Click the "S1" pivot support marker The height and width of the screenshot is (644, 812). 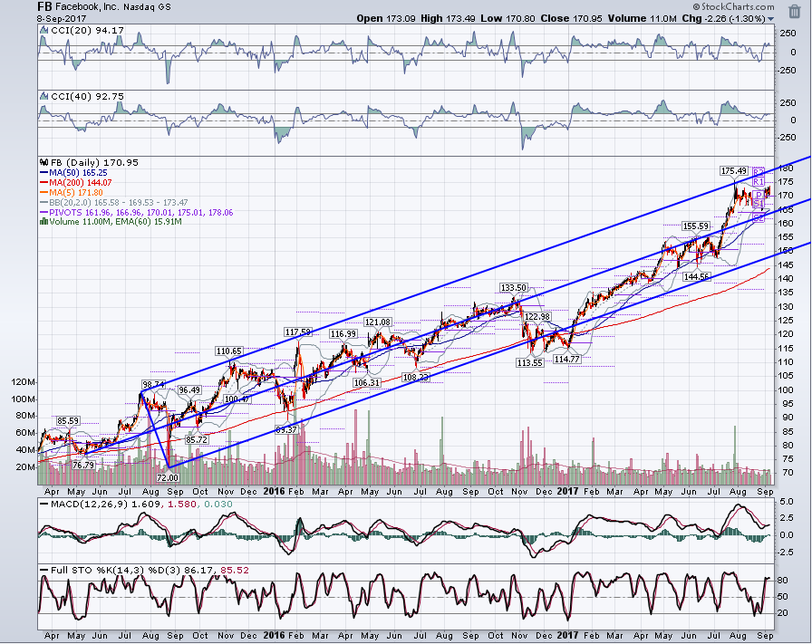click(x=759, y=204)
